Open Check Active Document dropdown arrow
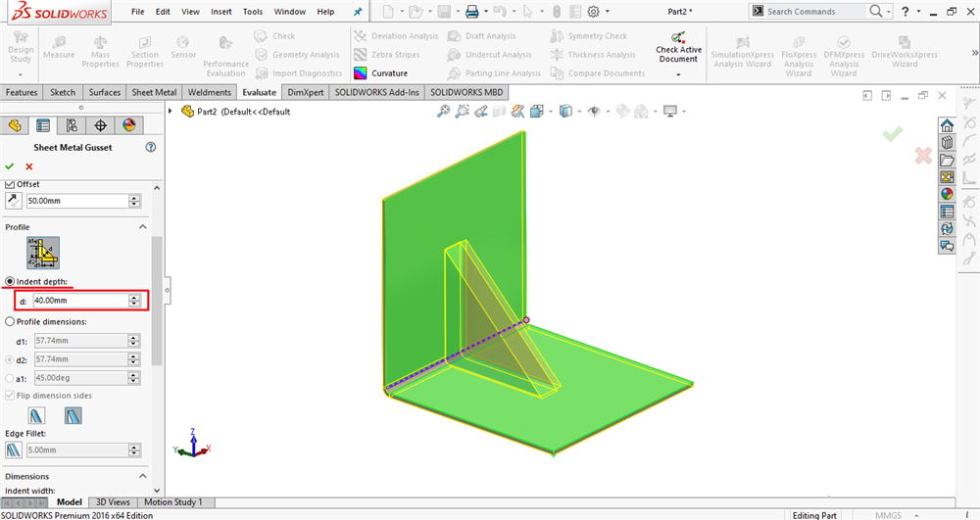Viewport: 980px width, 520px height. pyautogui.click(x=678, y=74)
